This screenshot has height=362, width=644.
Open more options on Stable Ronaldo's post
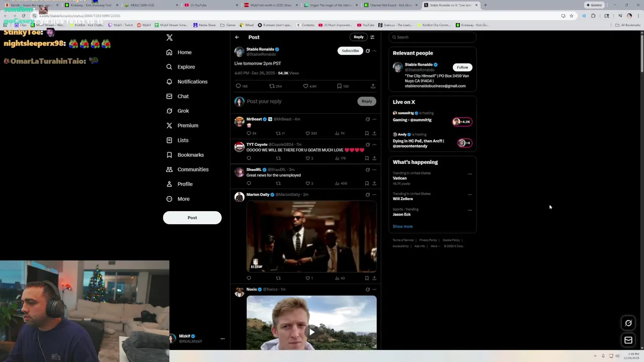(x=374, y=51)
